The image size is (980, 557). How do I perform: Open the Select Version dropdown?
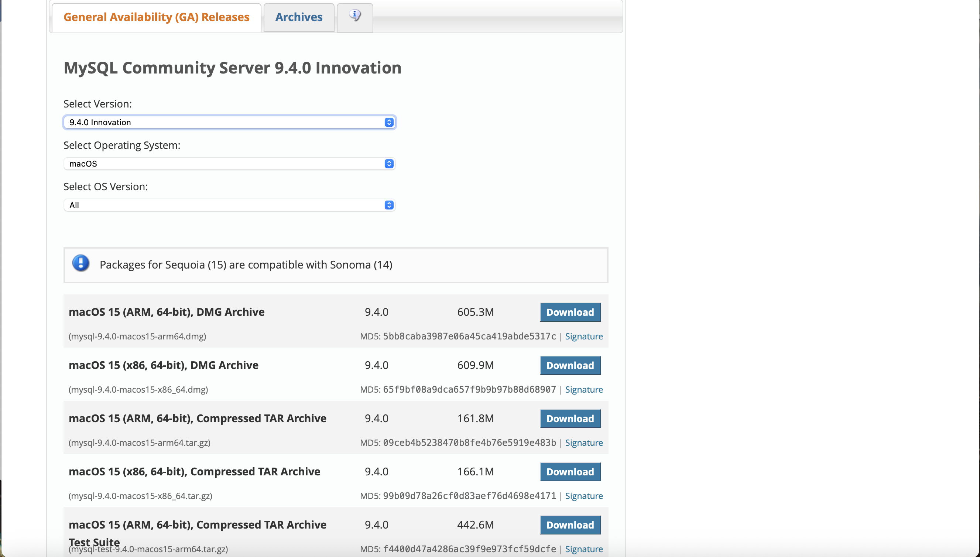point(229,122)
